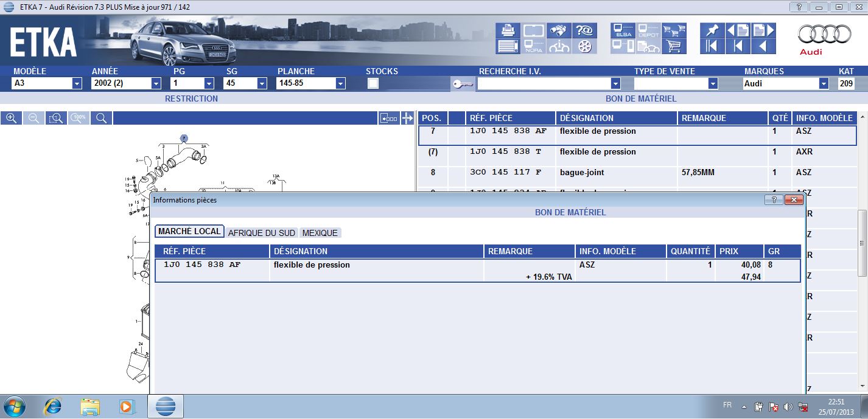The image size is (868, 419).
Task: Open the binoculars search tool
Action: tap(559, 30)
